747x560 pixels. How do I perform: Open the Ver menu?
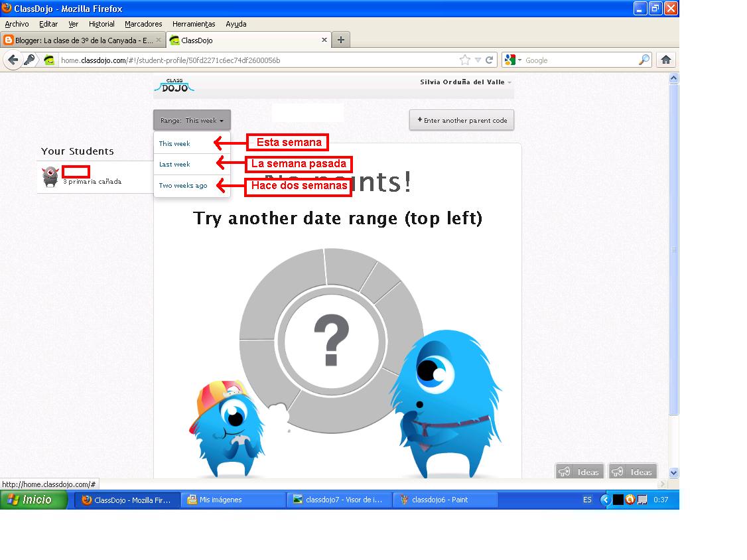74,24
